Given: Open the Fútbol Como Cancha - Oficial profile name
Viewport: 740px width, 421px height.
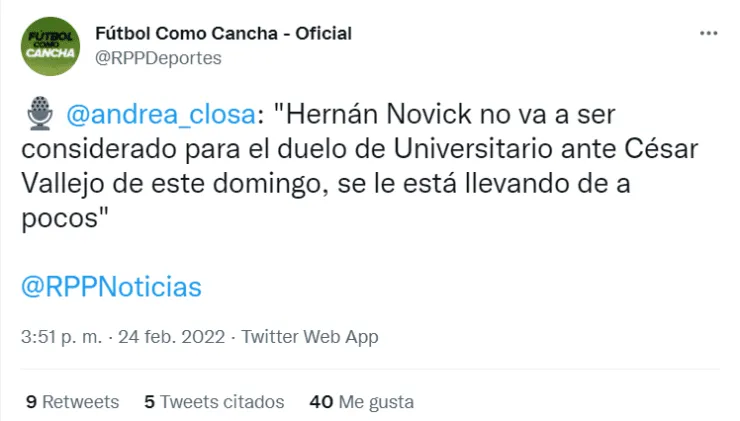Looking at the screenshot, I should (x=223, y=33).
